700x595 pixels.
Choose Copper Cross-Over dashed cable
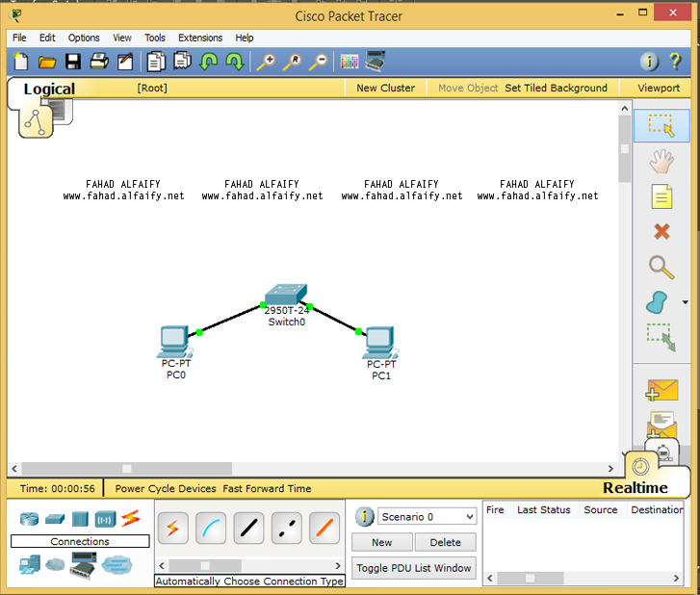(286, 528)
